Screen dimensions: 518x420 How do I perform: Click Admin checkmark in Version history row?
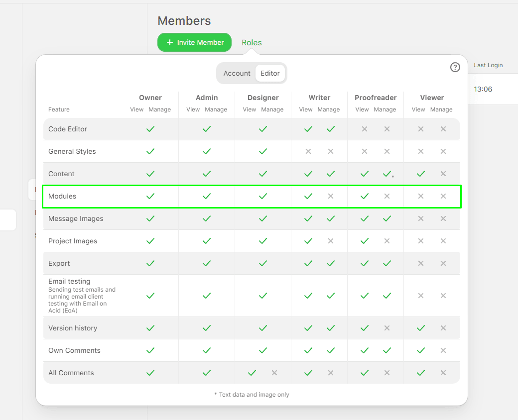(x=207, y=328)
